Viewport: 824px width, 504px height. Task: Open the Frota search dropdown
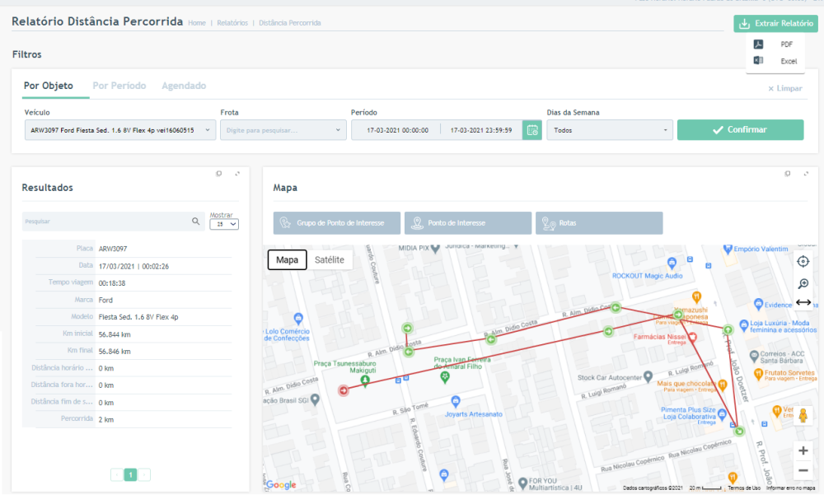pyautogui.click(x=283, y=130)
